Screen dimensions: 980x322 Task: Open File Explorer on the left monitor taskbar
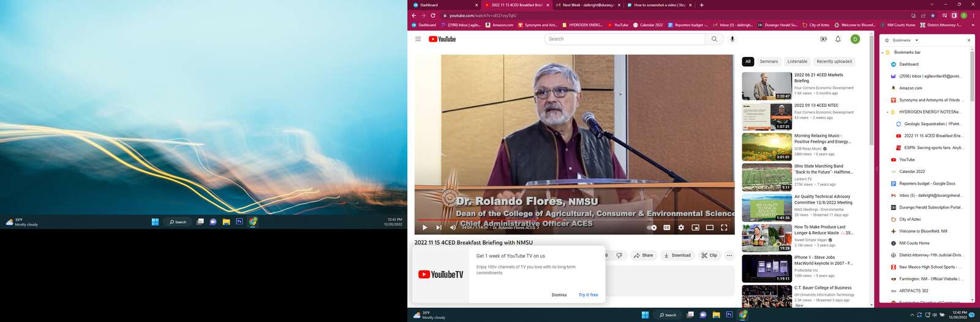[x=226, y=222]
